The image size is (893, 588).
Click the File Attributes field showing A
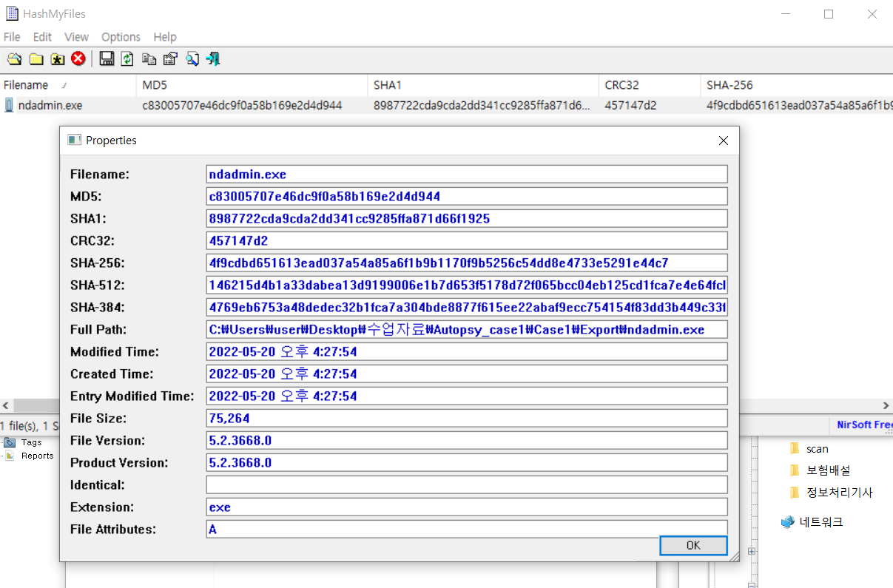click(467, 529)
